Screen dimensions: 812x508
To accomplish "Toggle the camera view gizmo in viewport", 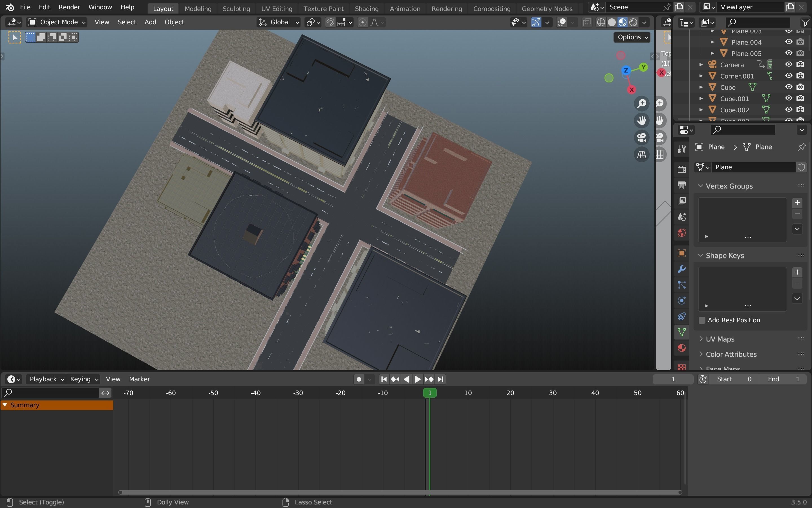I will click(641, 137).
